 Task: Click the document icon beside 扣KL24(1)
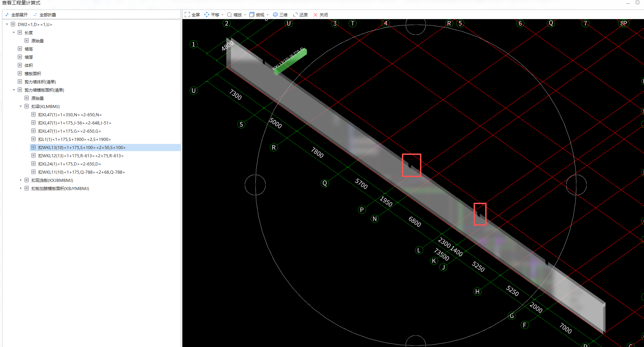[33, 164]
